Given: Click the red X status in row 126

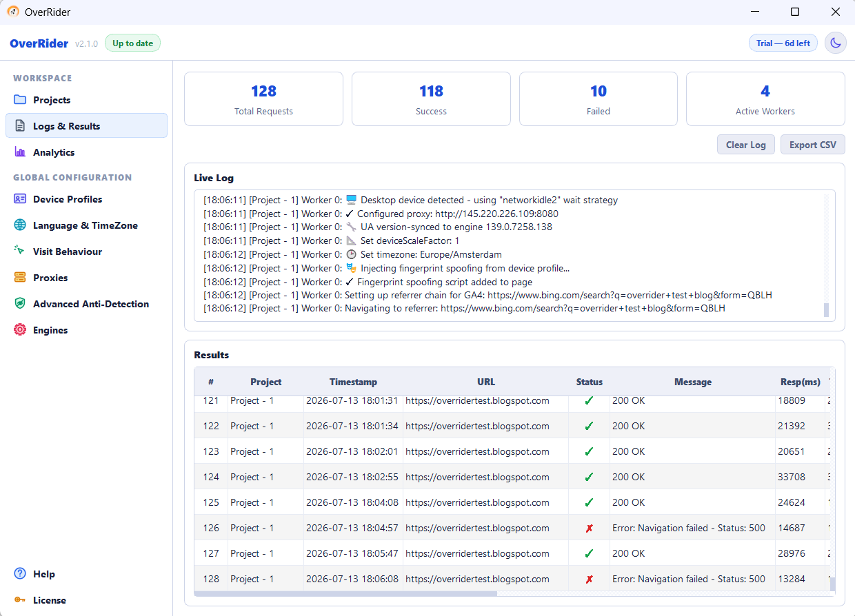Looking at the screenshot, I should 589,528.
